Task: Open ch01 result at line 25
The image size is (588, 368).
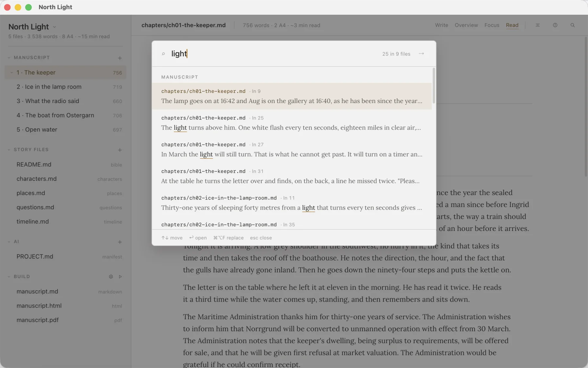Action: click(292, 123)
